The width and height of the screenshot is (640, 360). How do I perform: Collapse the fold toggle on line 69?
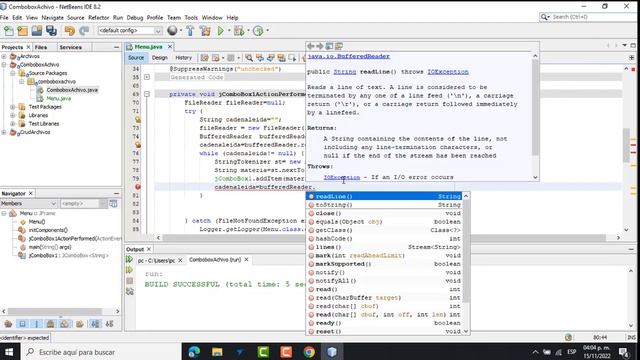(147, 94)
